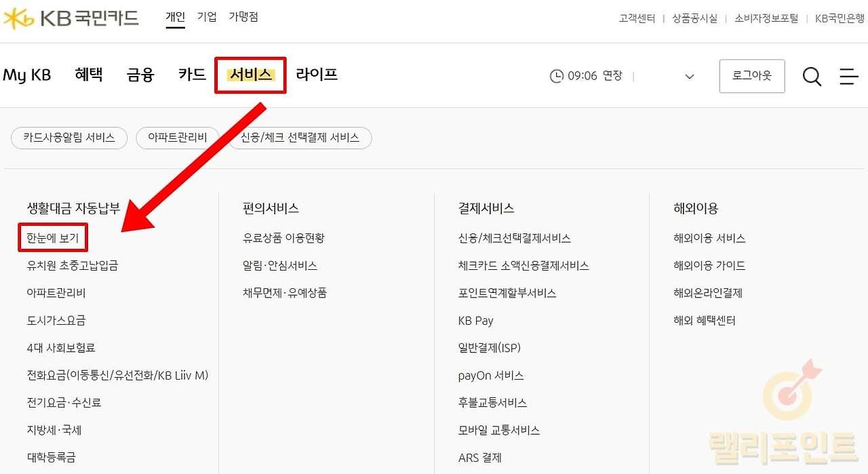Click the KB국민카드 logo
868x474 pixels.
71,18
